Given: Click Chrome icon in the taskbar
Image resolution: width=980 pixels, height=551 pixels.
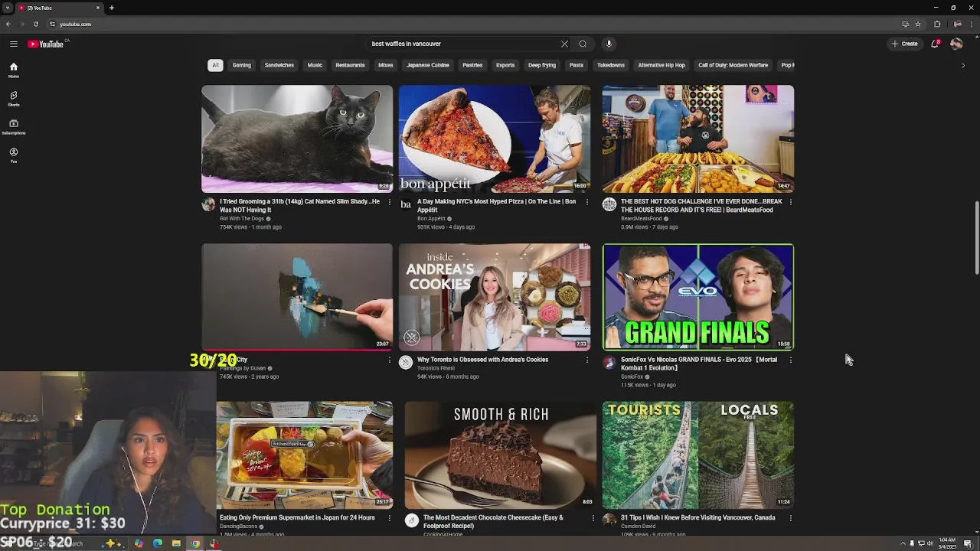Looking at the screenshot, I should coord(195,543).
